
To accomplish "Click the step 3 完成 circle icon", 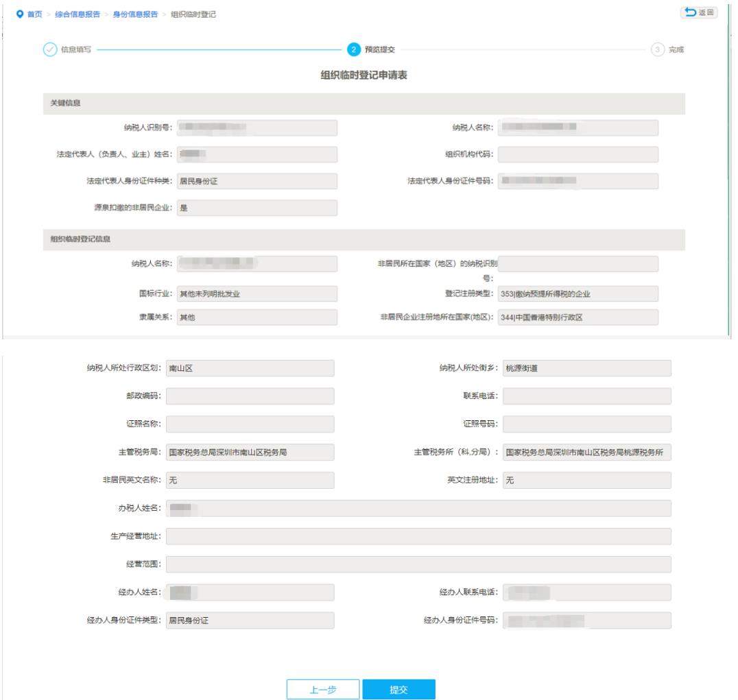I will point(656,49).
